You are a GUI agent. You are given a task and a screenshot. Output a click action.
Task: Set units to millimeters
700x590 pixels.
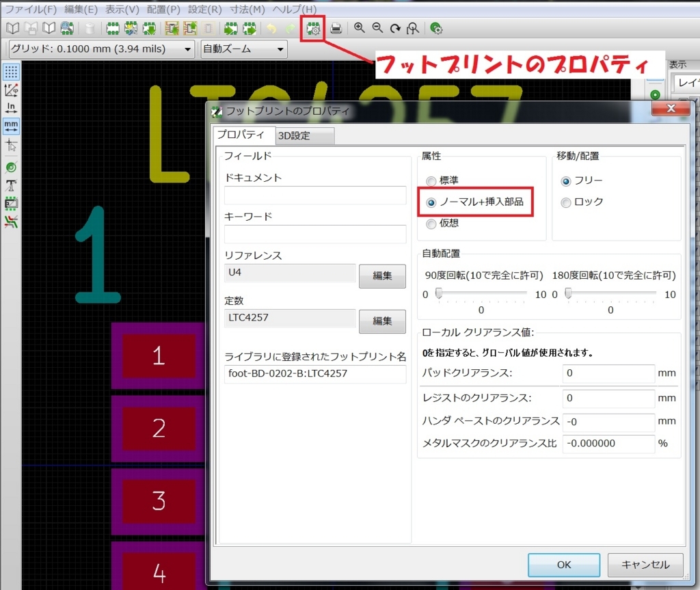tap(11, 126)
